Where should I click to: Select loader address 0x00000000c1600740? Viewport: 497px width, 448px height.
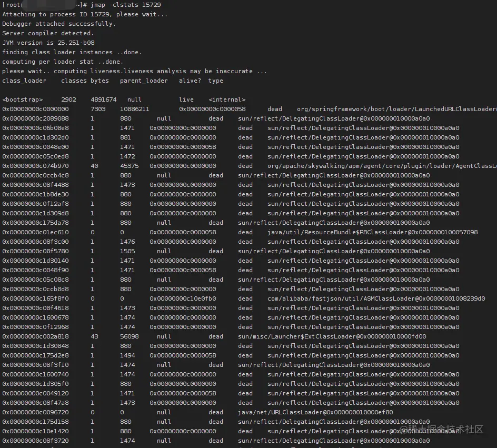click(35, 374)
